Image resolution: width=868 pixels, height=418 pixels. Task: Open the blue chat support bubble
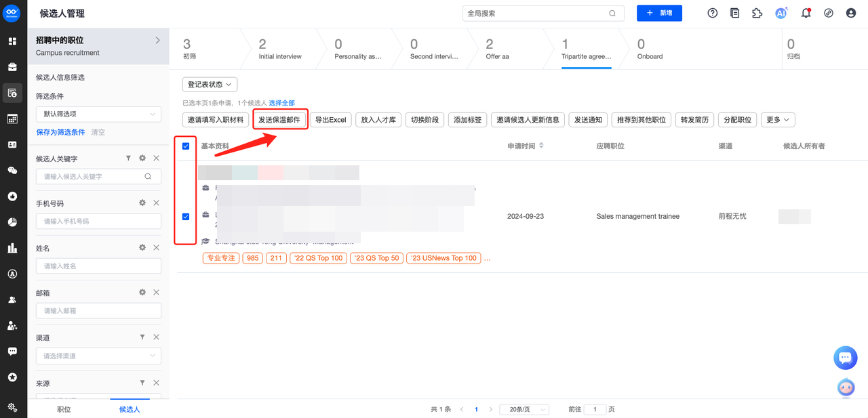pos(845,358)
